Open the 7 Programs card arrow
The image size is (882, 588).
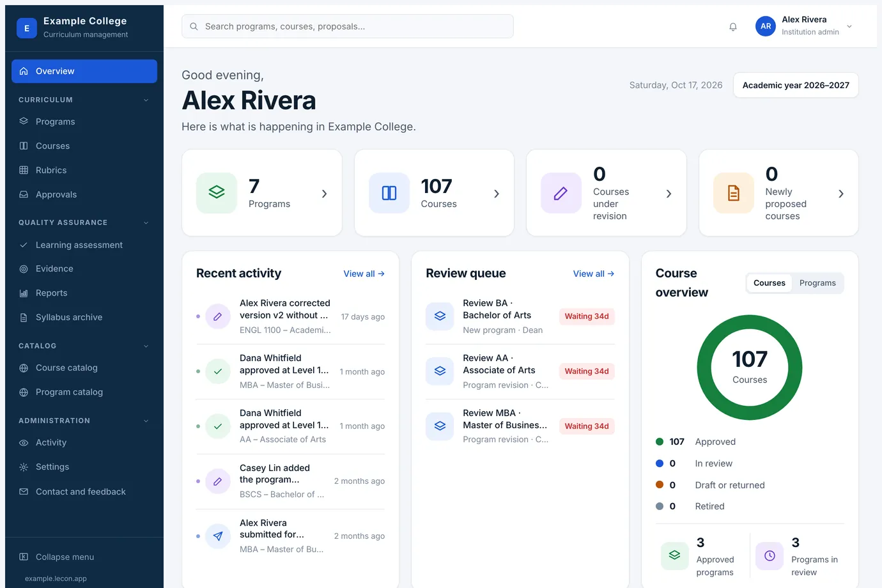click(x=325, y=194)
